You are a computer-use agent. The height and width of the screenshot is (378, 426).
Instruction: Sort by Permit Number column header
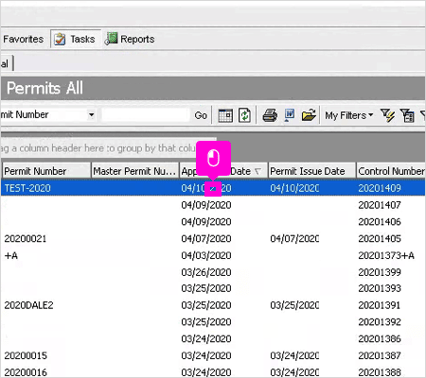coord(46,171)
